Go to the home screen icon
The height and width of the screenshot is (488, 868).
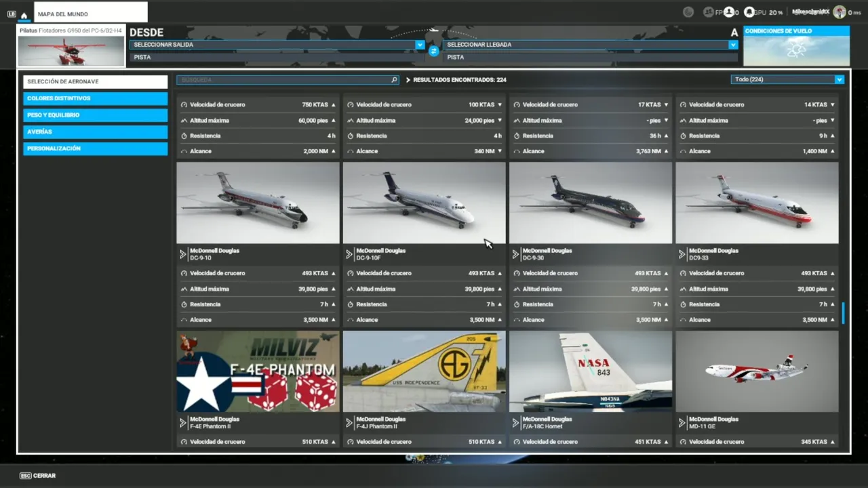click(x=24, y=14)
